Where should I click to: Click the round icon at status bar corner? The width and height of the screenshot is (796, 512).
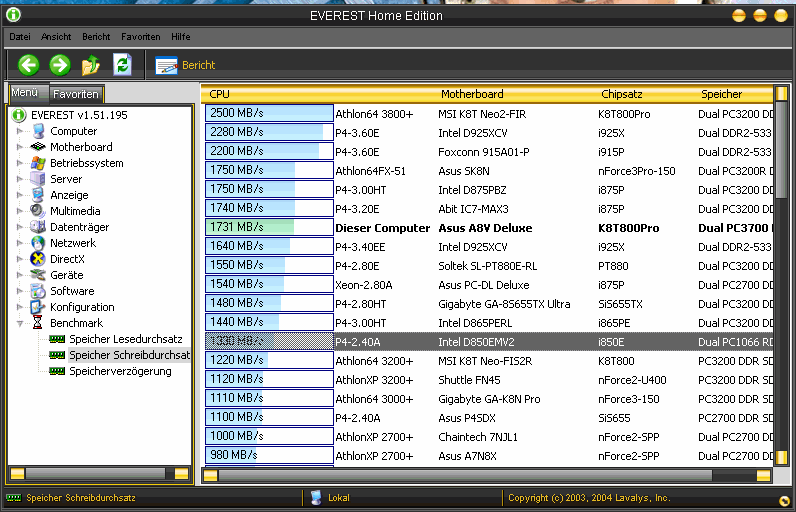(784, 501)
